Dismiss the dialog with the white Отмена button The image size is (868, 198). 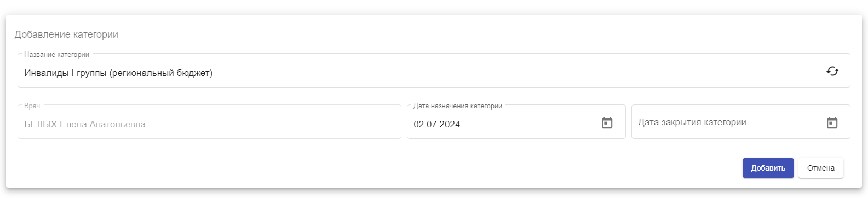pos(820,168)
